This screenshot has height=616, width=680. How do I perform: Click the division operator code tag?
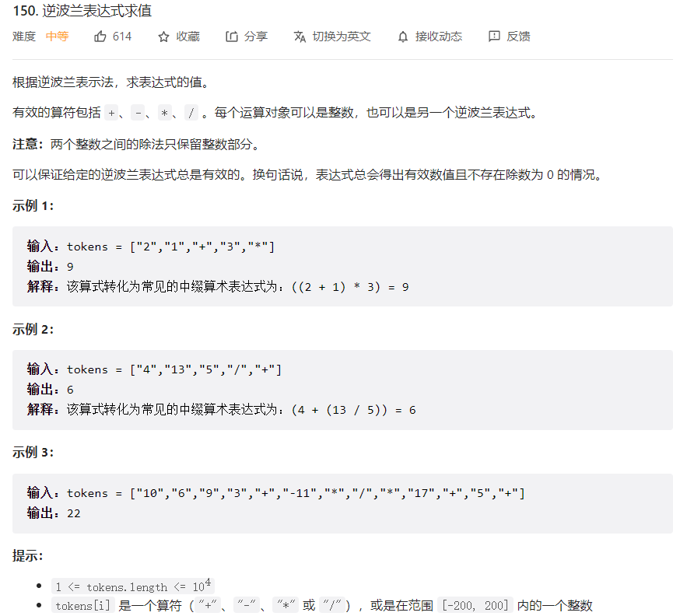tap(191, 113)
